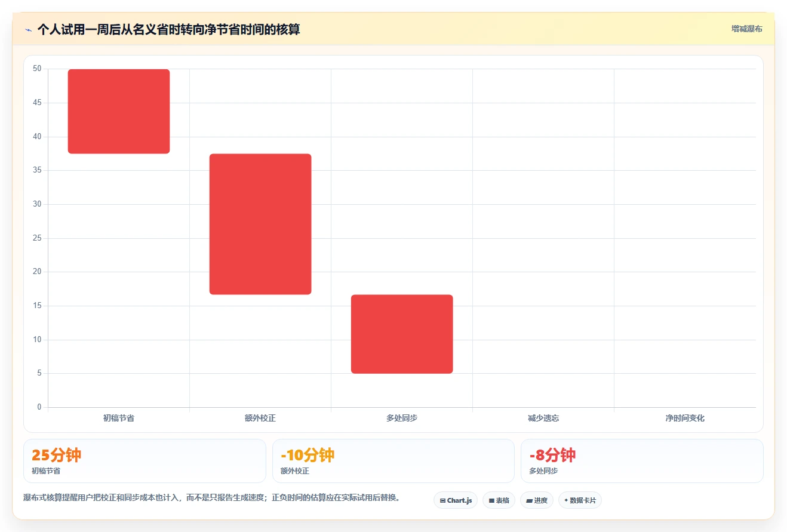Click the 减少遗忘 x-axis label

(543, 418)
